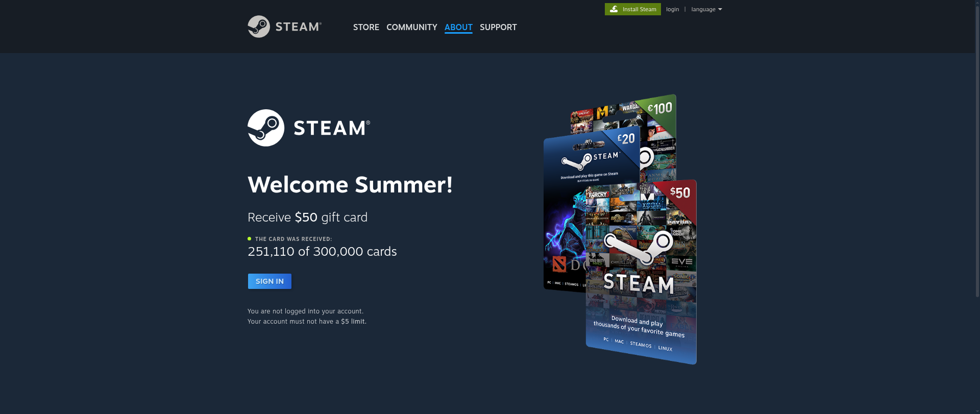Open the SUPPORT menu item

[498, 27]
